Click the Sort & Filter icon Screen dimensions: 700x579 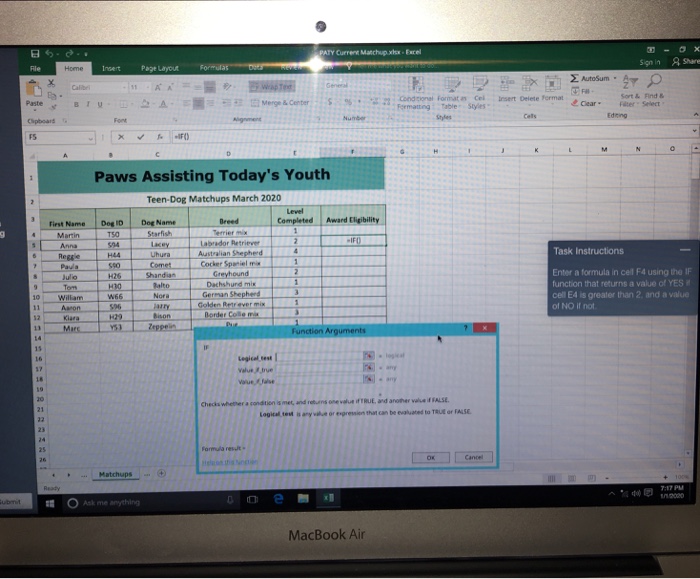[630, 82]
